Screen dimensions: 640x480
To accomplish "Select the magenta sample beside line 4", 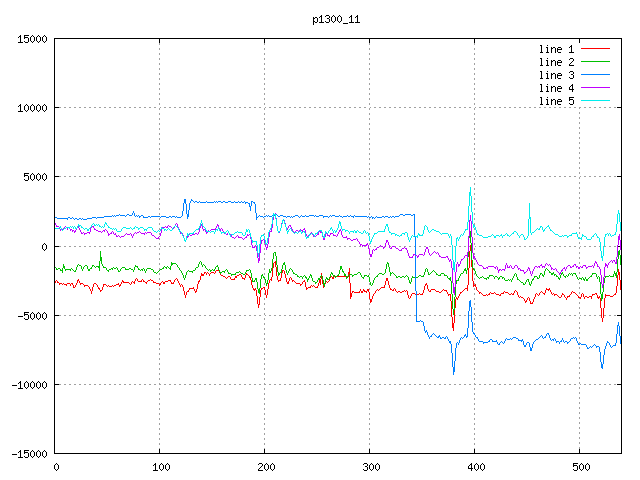I will coord(595,88).
